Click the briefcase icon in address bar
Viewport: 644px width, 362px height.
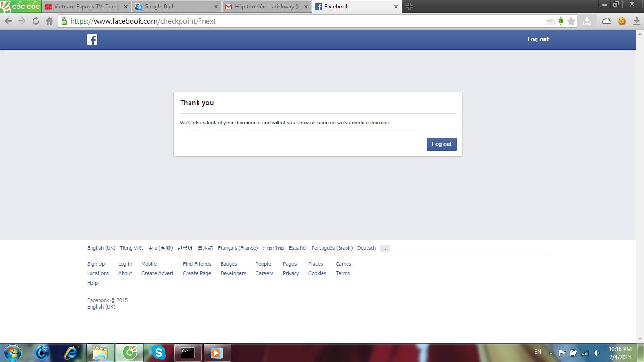550,21
